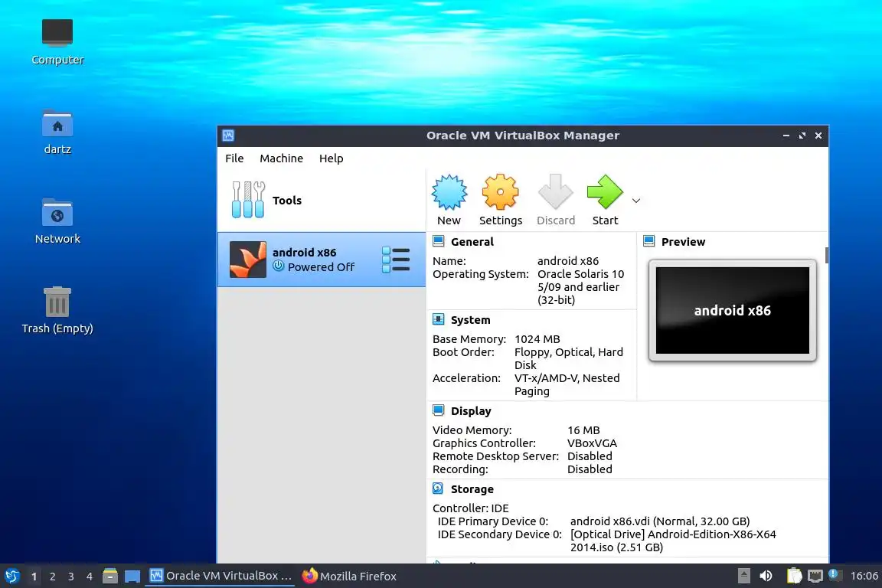The height and width of the screenshot is (588, 882).
Task: Click the General section icon
Action: (438, 241)
